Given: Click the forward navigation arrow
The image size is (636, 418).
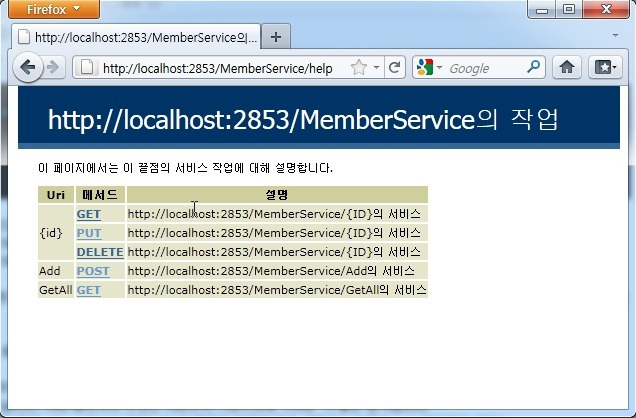Looking at the screenshot, I should pyautogui.click(x=53, y=67).
